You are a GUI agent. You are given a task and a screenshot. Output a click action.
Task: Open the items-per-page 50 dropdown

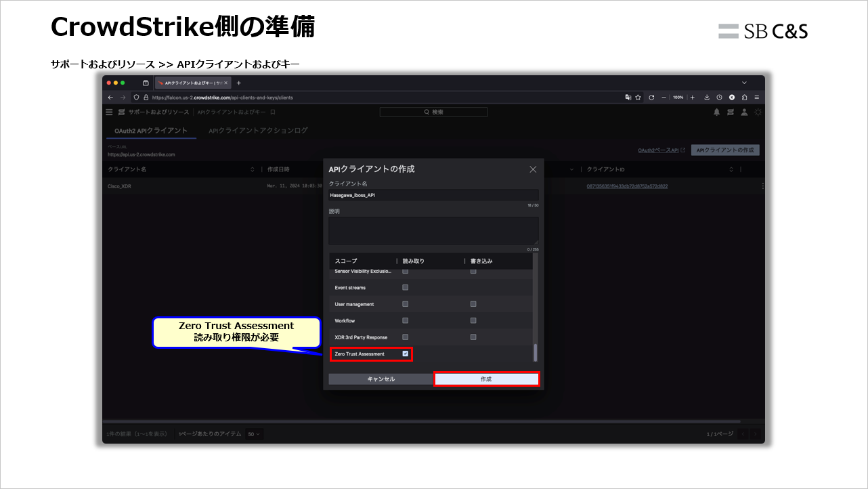pos(253,433)
